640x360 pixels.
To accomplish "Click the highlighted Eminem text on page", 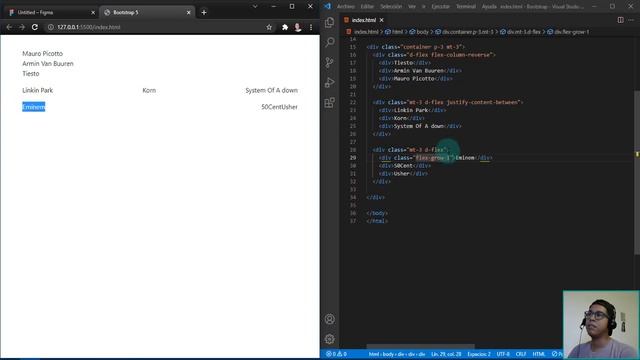I will (x=33, y=107).
